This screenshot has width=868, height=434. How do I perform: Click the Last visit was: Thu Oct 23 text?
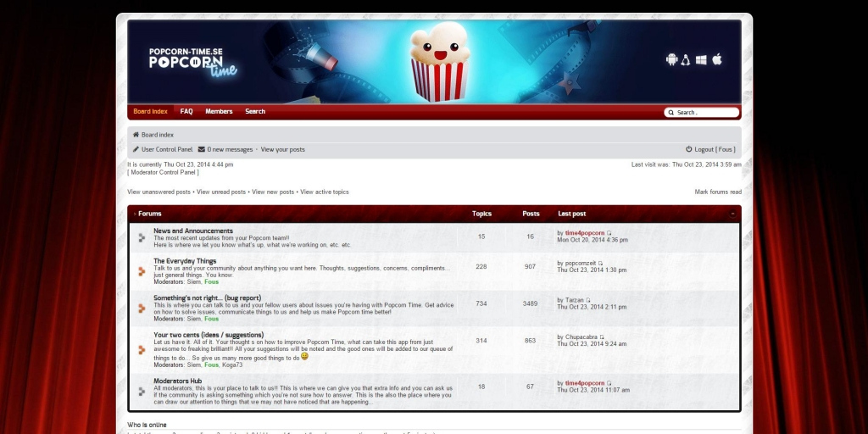pos(687,164)
